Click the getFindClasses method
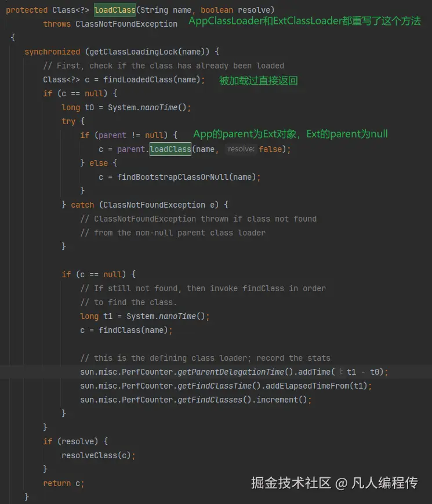Viewport: 432px width, 504px height. [x=209, y=400]
